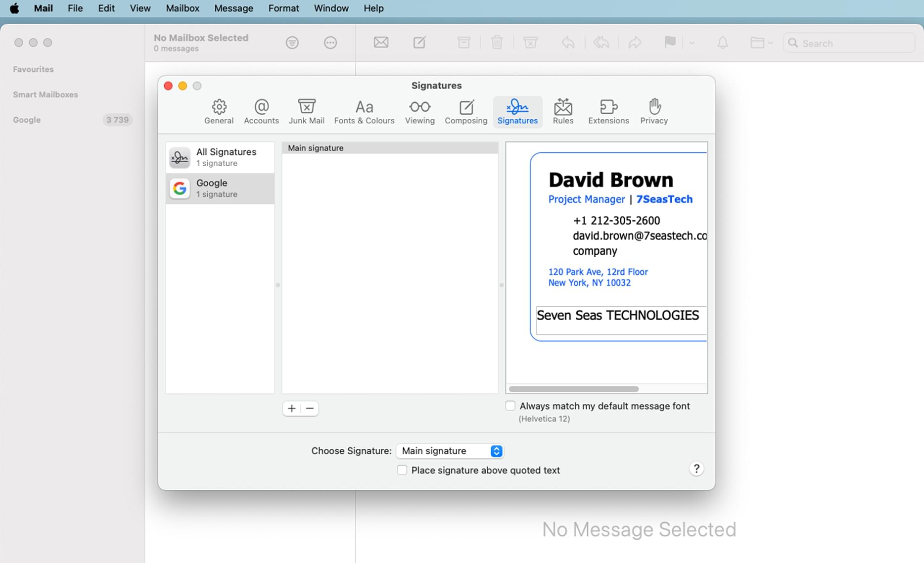This screenshot has width=924, height=563.
Task: Remove the signature with minus button
Action: click(310, 408)
